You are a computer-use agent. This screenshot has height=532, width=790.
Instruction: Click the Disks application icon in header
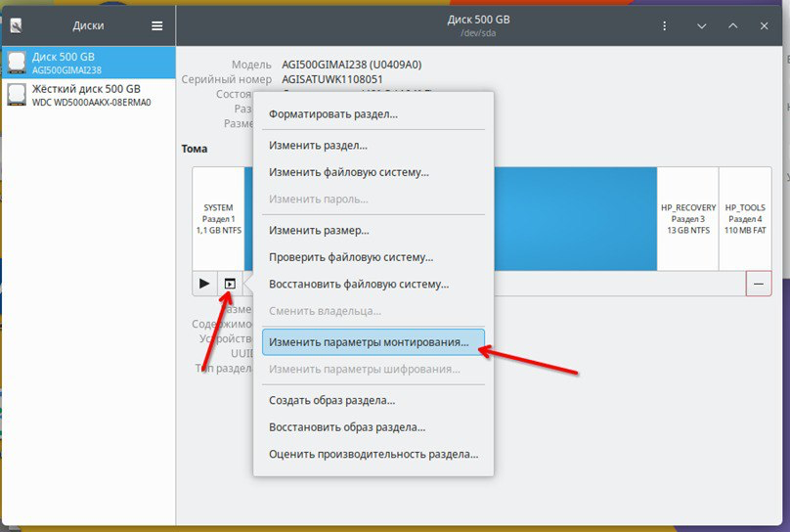tap(16, 25)
